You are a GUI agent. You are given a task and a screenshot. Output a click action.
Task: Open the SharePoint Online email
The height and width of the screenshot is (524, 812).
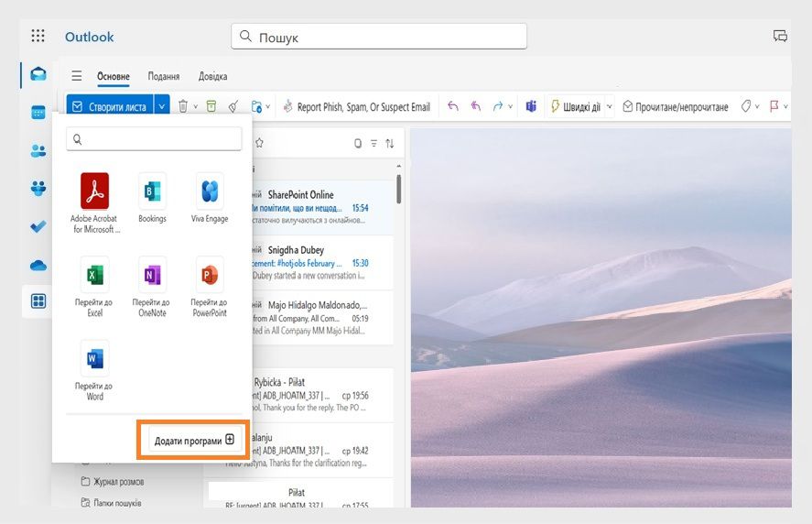322,208
